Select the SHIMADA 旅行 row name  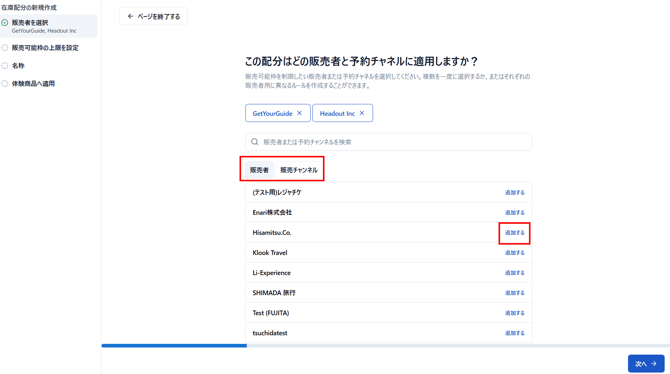tap(274, 293)
